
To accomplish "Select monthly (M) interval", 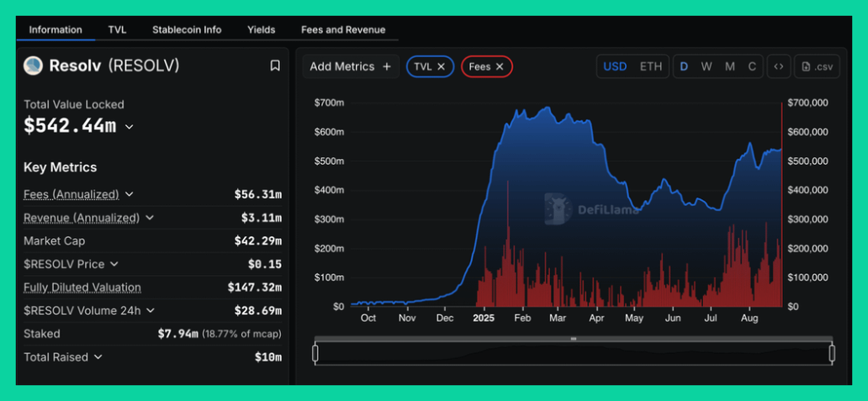I will click(x=729, y=66).
